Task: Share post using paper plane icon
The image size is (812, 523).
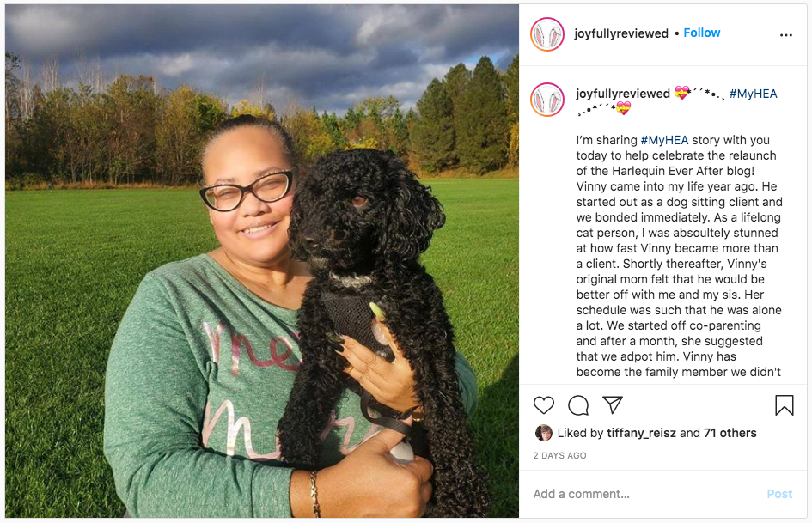Action: 613,405
